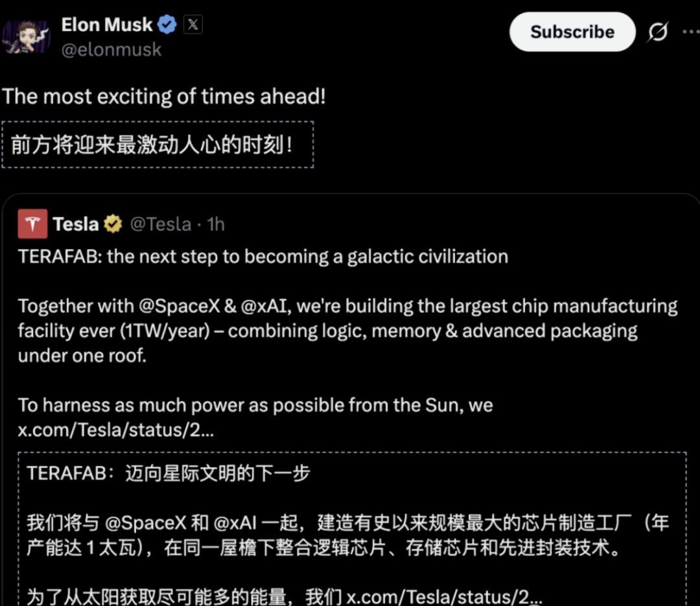Open the x.com/Tesla/status link in Chinese translation
The width and height of the screenshot is (700, 606).
tap(444, 596)
